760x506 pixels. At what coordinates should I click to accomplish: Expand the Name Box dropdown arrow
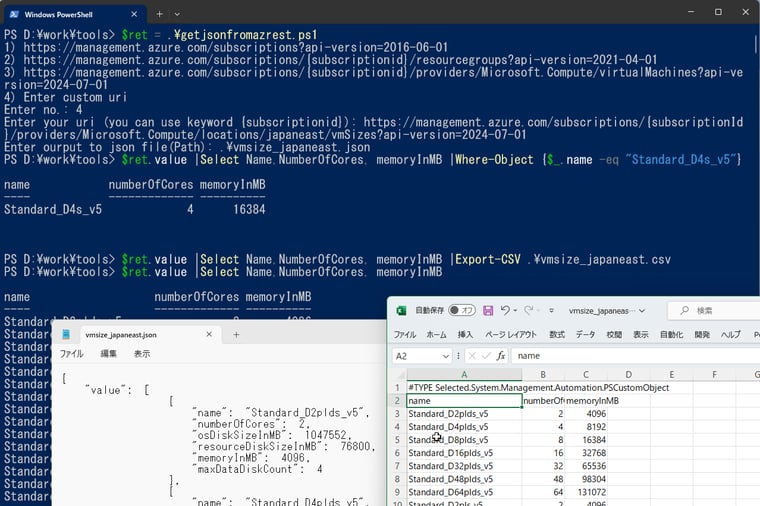(x=445, y=357)
